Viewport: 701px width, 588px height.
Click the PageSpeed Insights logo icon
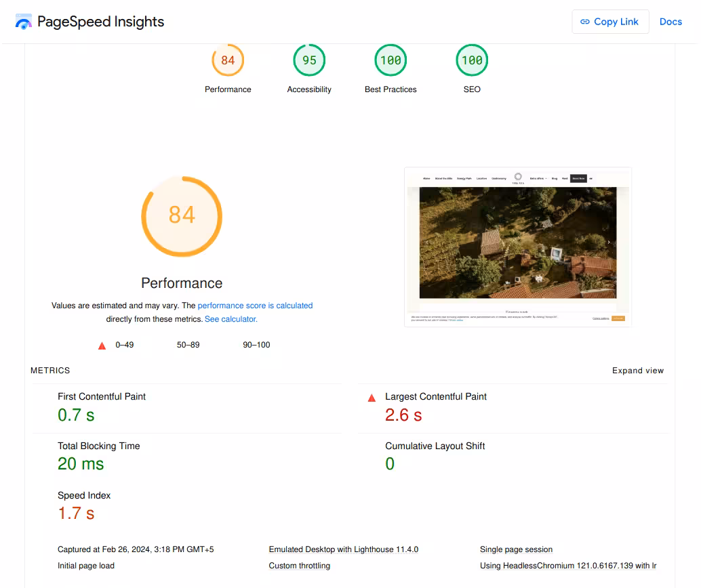(x=23, y=22)
